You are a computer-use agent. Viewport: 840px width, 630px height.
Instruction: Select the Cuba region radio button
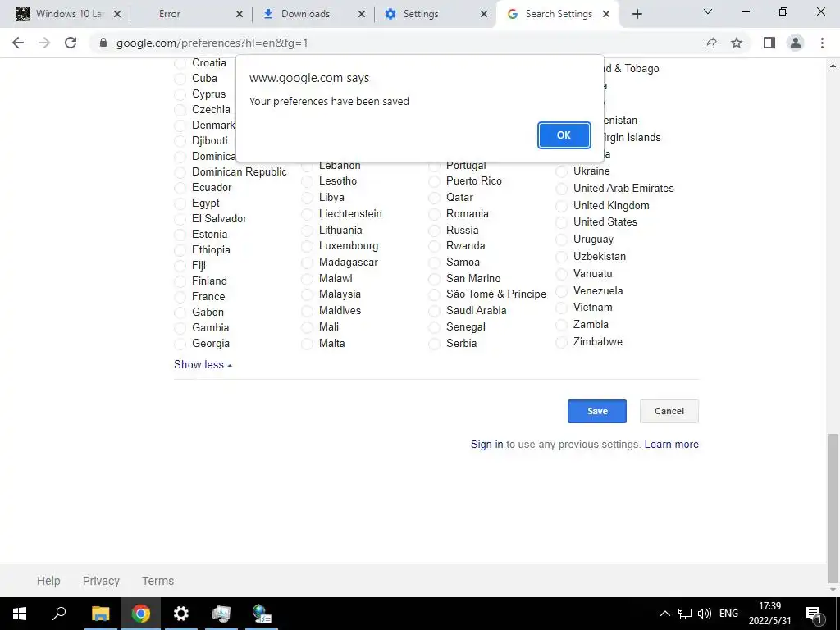[x=180, y=79]
